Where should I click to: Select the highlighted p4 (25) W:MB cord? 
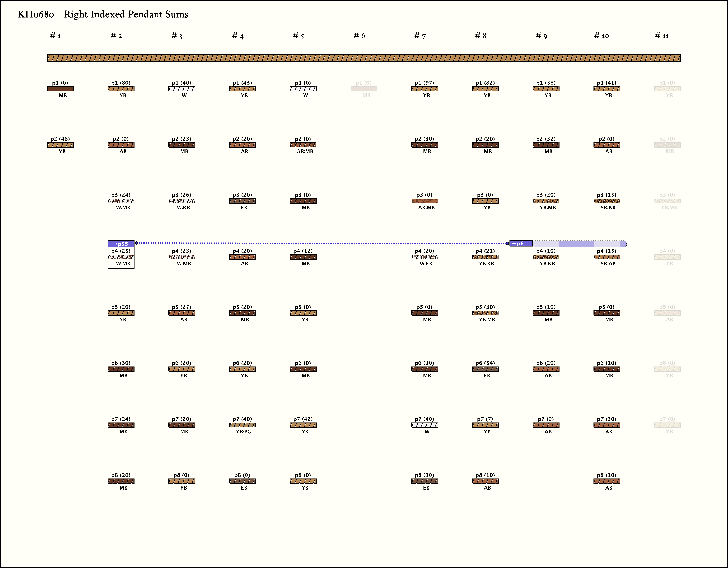(x=121, y=257)
